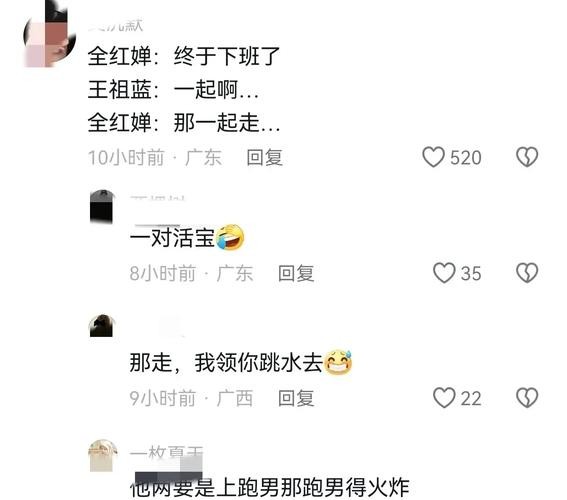567x500 pixels.
Task: Select the 他俩要是上跑男 comment text
Action: click(269, 488)
